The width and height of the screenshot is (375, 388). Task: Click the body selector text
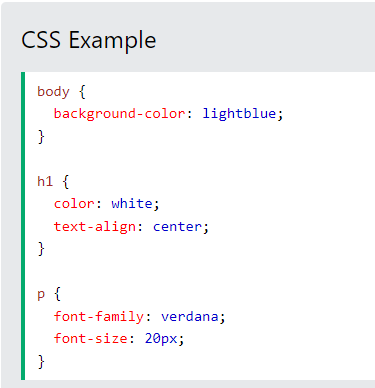point(53,91)
